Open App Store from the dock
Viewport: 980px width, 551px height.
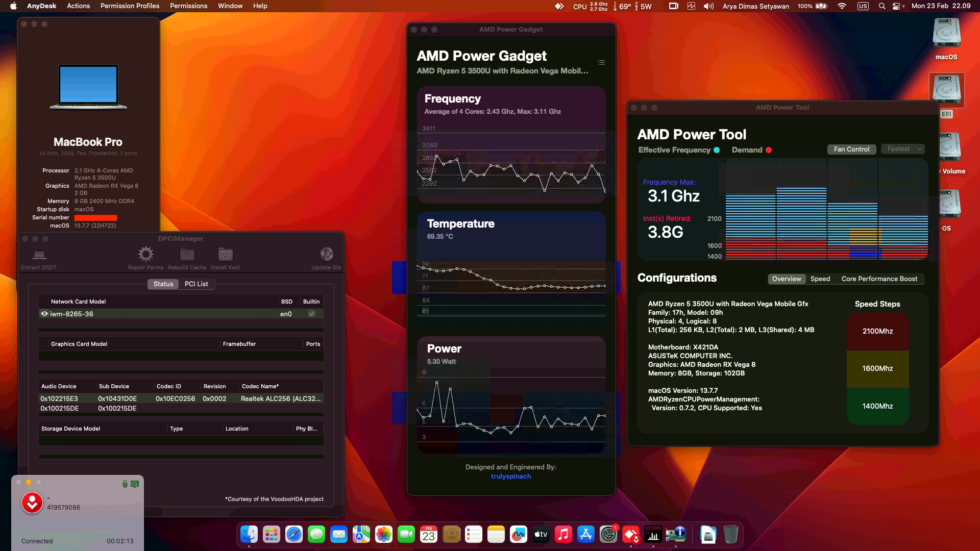(x=586, y=534)
